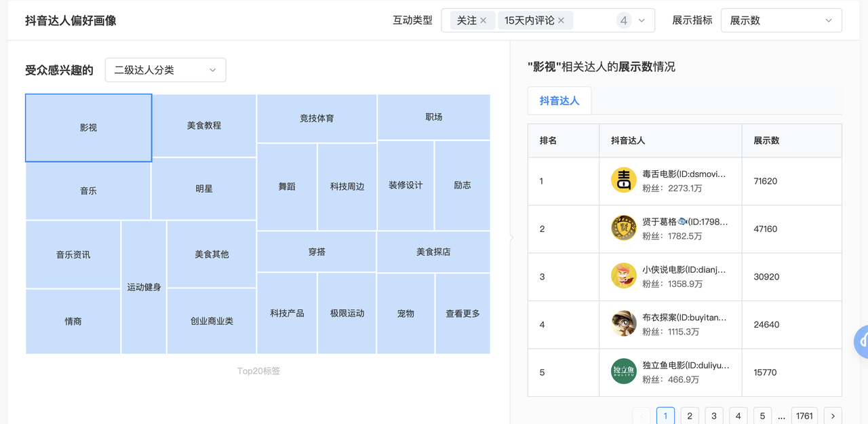This screenshot has height=424, width=868.
Task: Go to page 2 in pagination
Action: [x=690, y=416]
